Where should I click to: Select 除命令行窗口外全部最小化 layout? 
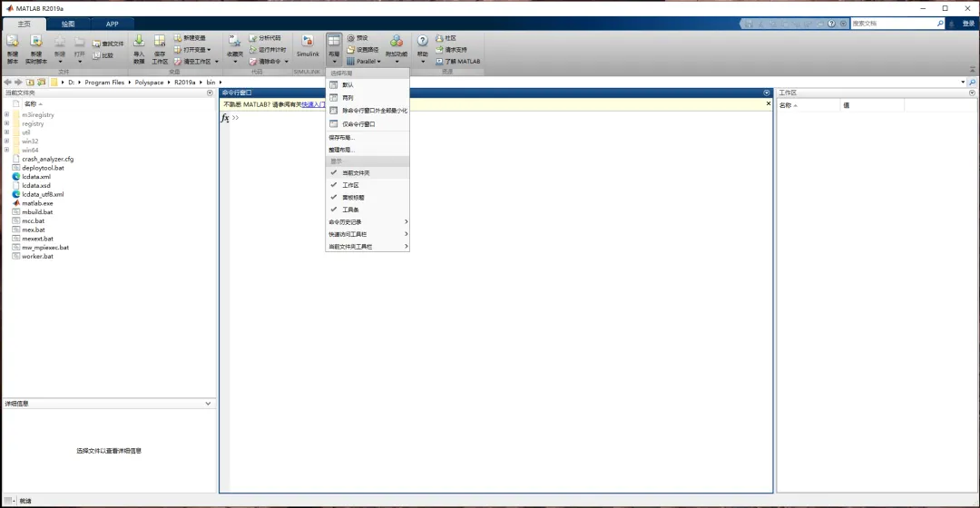367,111
